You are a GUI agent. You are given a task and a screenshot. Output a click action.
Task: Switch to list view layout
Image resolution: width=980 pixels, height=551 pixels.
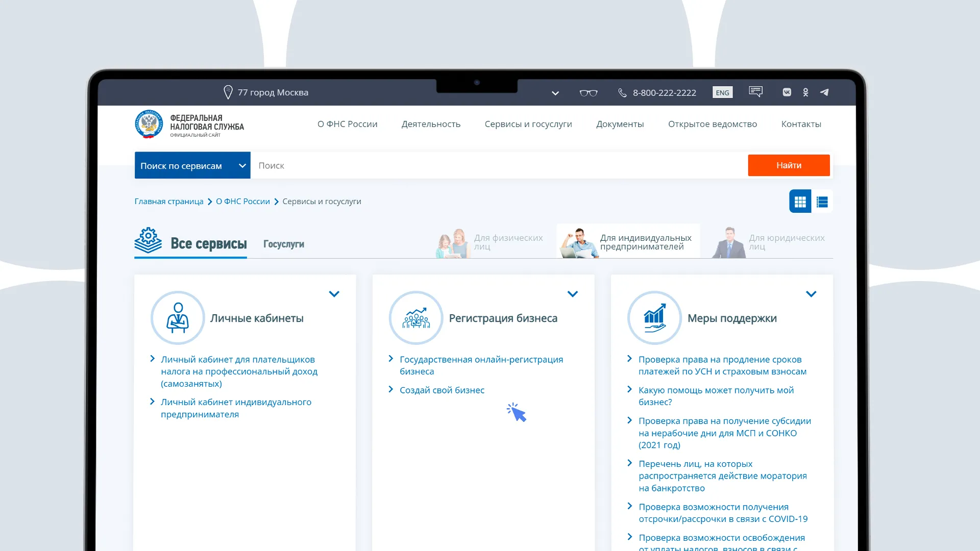[x=822, y=202]
